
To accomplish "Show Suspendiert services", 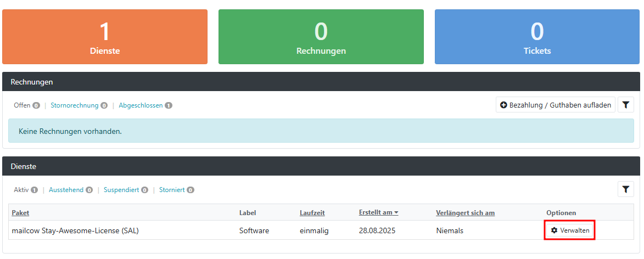I will click(126, 190).
